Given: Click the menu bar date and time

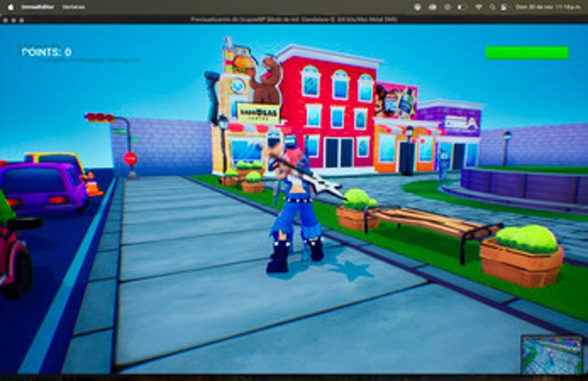Looking at the screenshot, I should tap(548, 7).
